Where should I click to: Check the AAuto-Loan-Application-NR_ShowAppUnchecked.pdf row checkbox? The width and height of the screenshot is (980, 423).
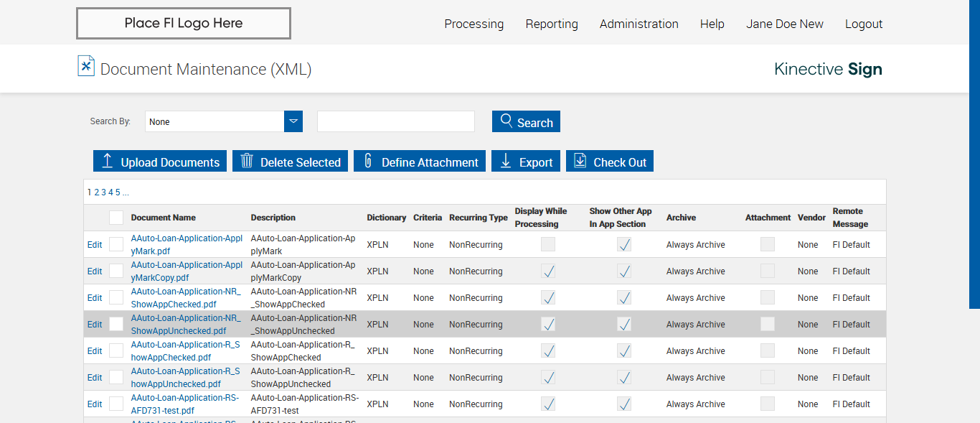tap(116, 324)
